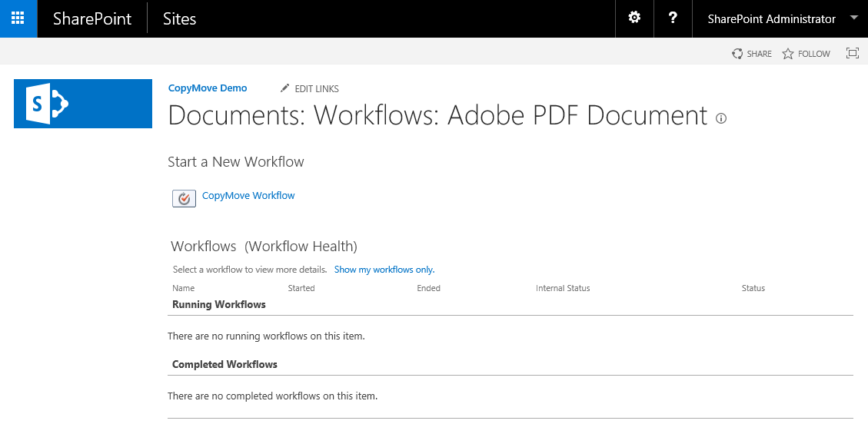Click the Status column header
This screenshot has height=424, width=868.
point(753,288)
